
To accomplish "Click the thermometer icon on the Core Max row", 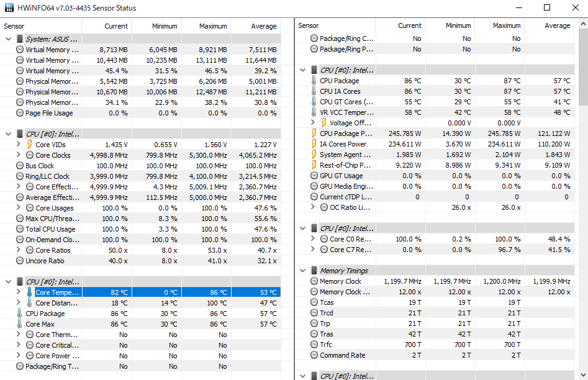I will (19, 323).
